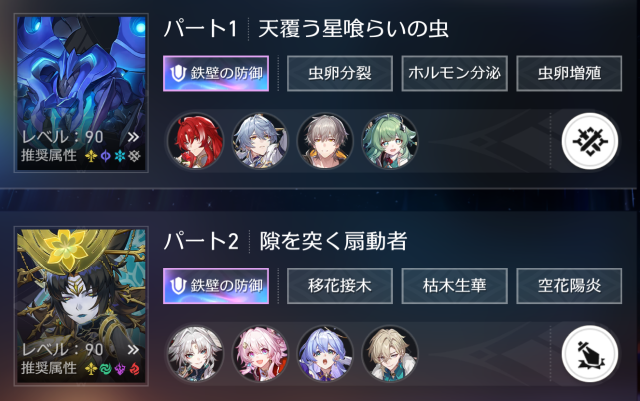The image size is (640, 401).
Task: Select the white-haired character avatar in Part 2
Action: tap(196, 354)
